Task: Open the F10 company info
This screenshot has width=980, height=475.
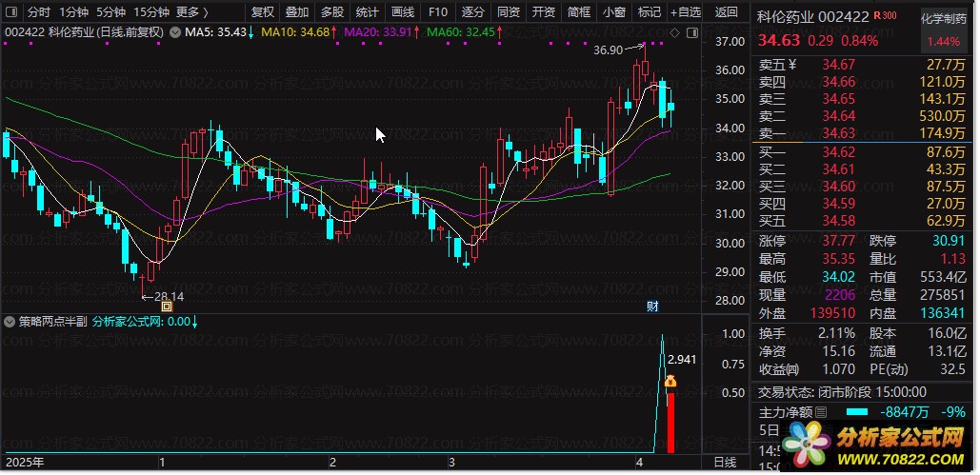Action: [x=438, y=11]
